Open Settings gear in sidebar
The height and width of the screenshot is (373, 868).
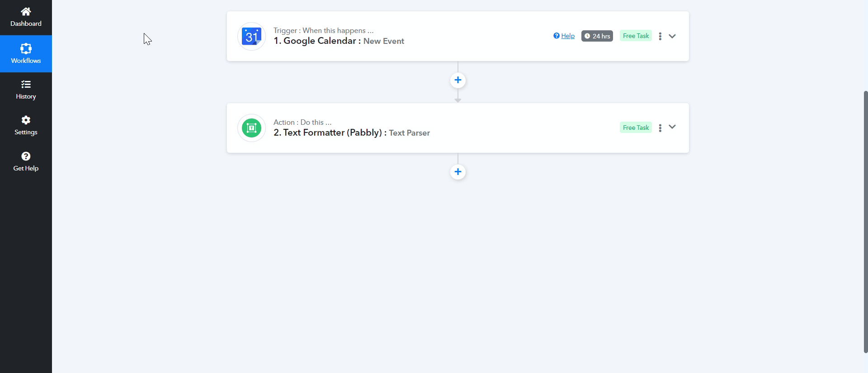(x=26, y=120)
